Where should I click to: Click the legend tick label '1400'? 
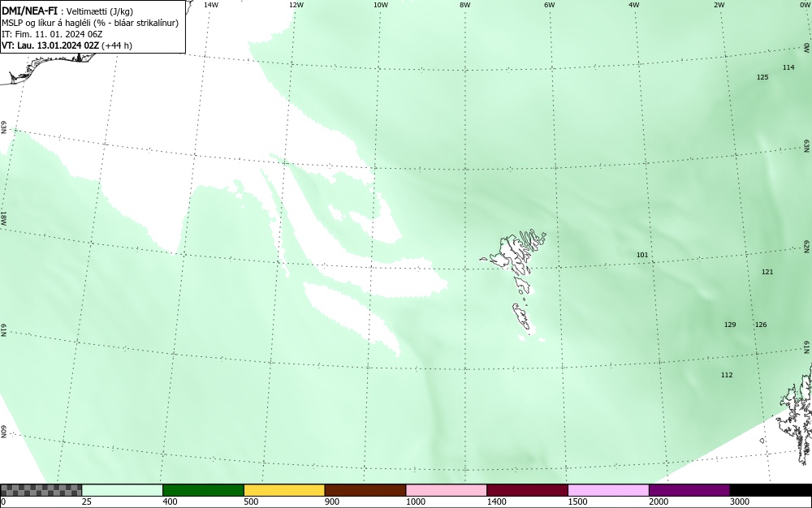pos(497,502)
